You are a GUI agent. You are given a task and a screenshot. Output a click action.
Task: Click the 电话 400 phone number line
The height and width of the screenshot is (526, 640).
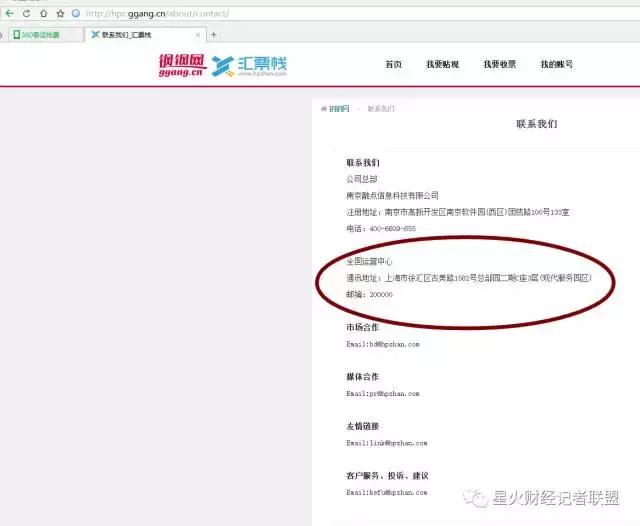[381, 229]
